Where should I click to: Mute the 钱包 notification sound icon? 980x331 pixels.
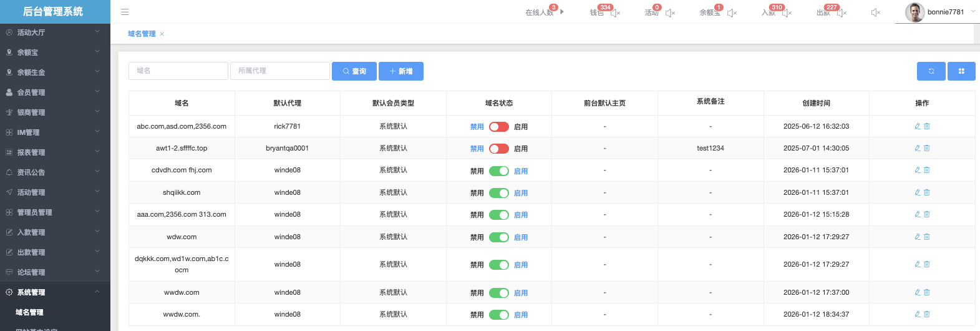[x=615, y=13]
